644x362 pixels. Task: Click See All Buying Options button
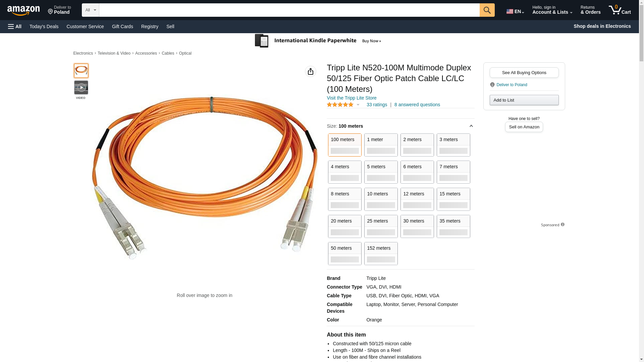coord(524,73)
